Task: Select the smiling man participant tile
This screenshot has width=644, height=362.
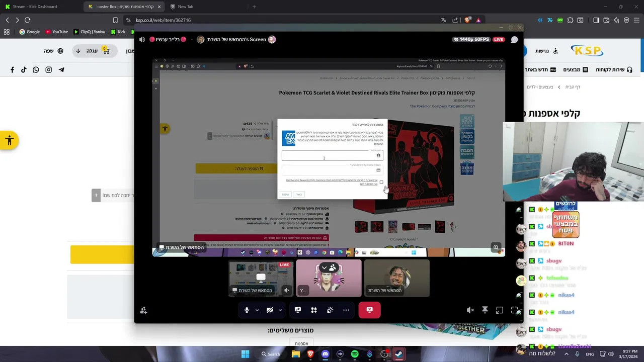Action: [396, 278]
